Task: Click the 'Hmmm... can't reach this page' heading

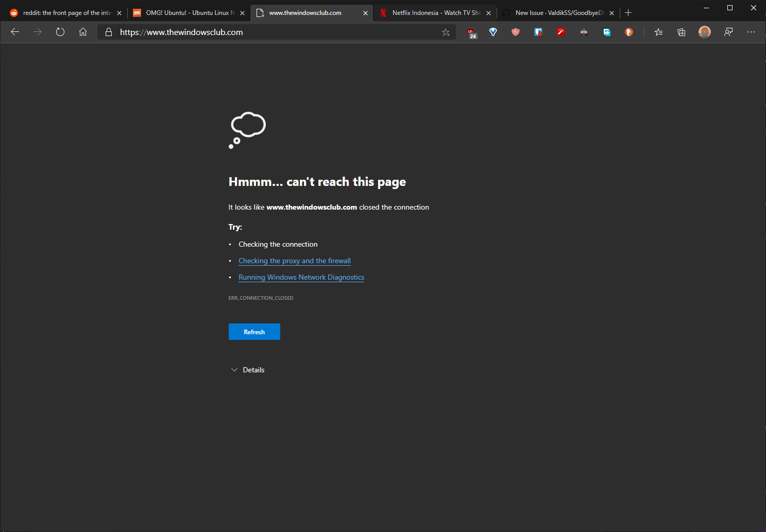Action: [x=317, y=182]
